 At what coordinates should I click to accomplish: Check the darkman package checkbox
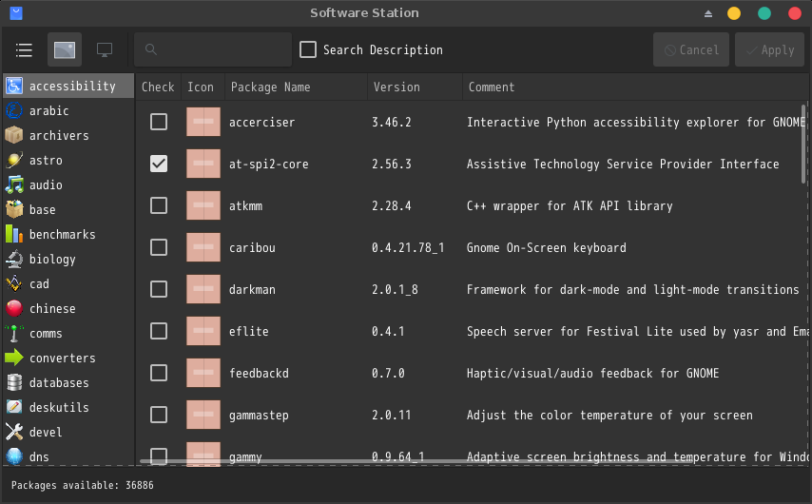pyautogui.click(x=159, y=289)
